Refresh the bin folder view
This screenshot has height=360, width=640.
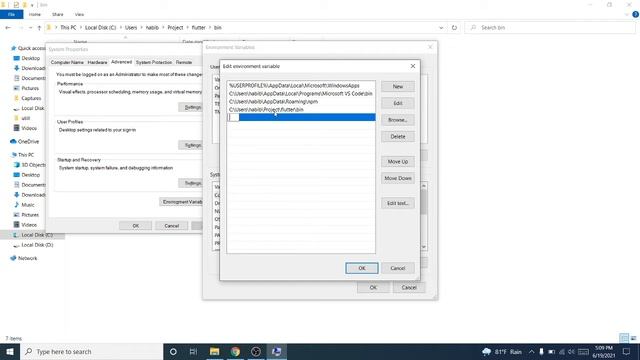point(454,28)
